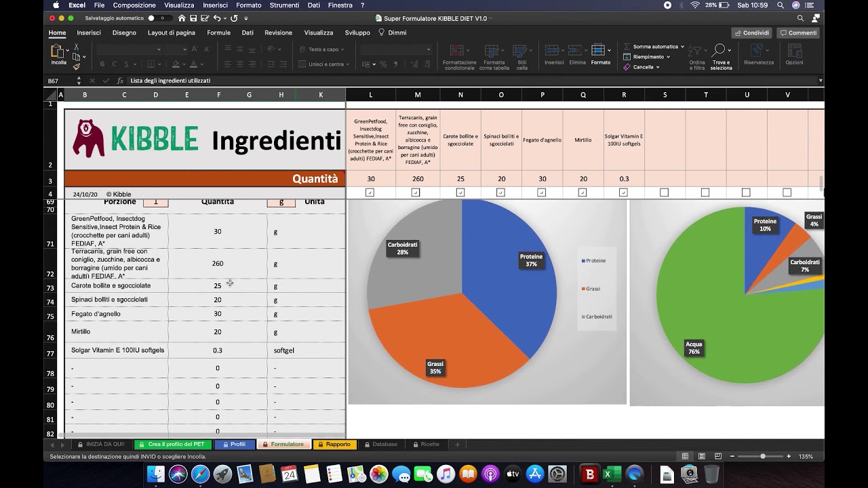This screenshot has width=868, height=488.
Task: Click the zoom in plus button
Action: (789, 456)
